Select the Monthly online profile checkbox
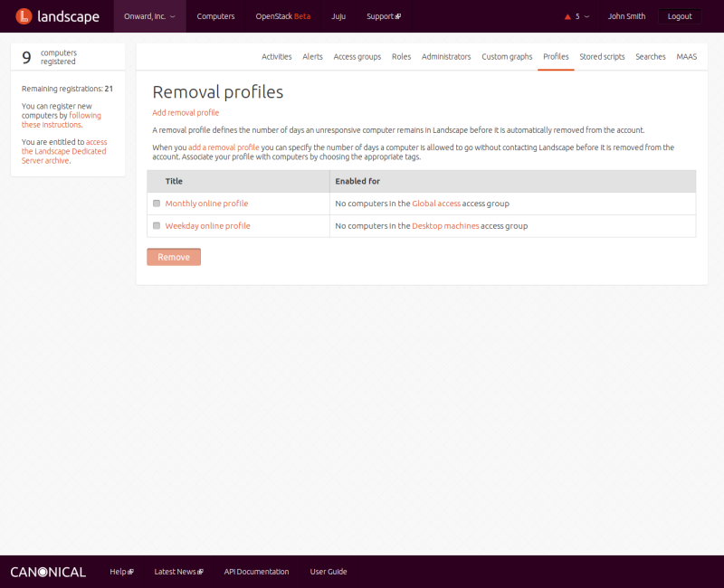This screenshot has height=588, width=724. tap(157, 204)
